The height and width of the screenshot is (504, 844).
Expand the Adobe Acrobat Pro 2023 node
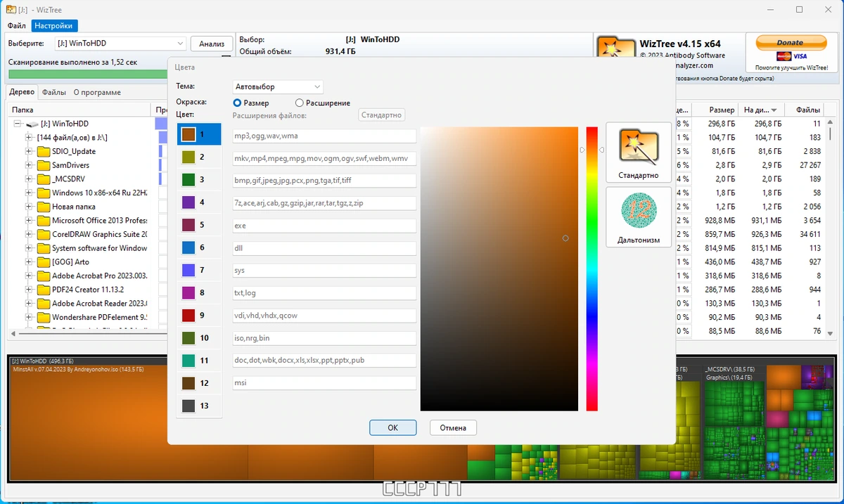pyautogui.click(x=29, y=276)
